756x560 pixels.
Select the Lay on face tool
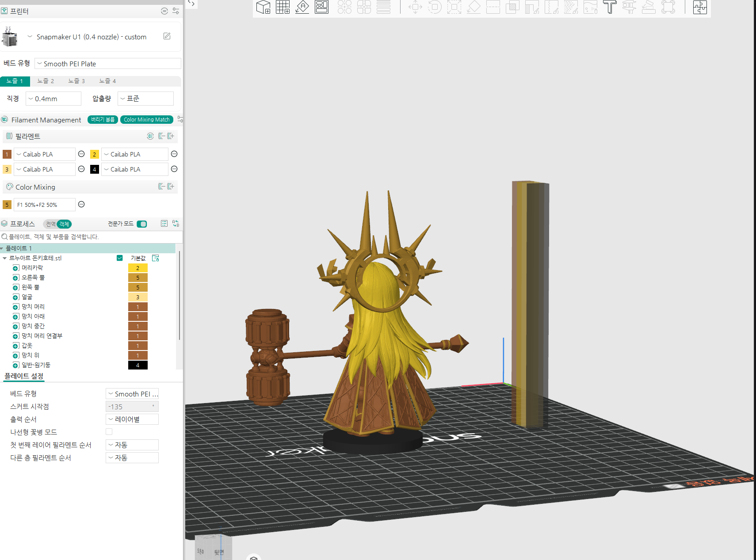click(x=473, y=7)
